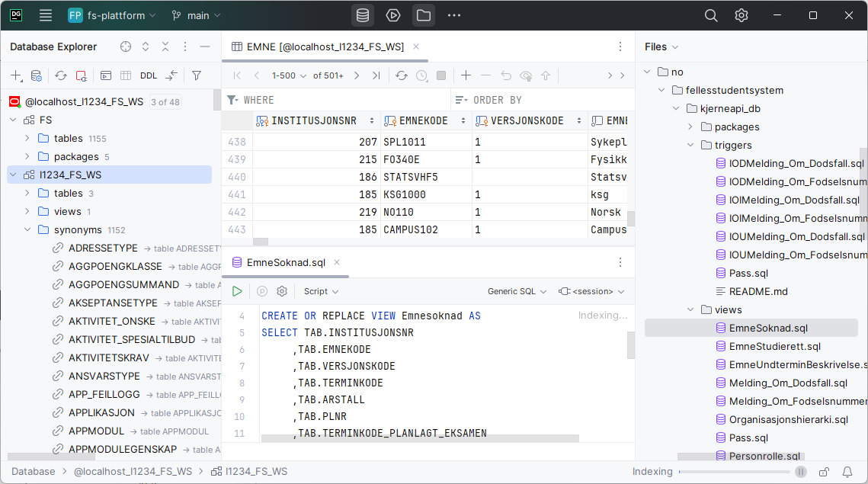The image size is (868, 484).
Task: Refresh the Database Explorer
Action: coord(60,75)
